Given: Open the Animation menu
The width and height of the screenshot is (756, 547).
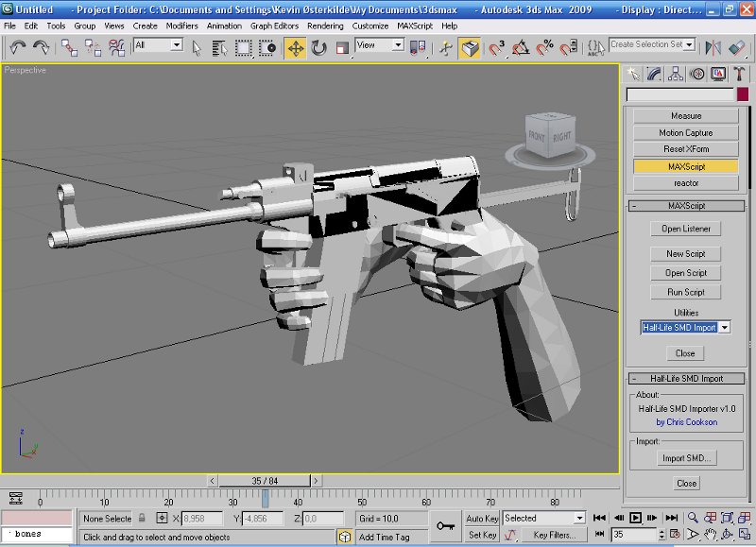Looking at the screenshot, I should (x=224, y=26).
